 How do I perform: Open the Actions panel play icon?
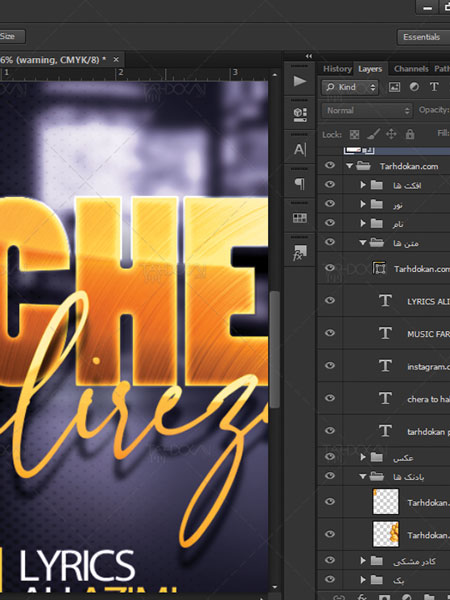click(300, 81)
